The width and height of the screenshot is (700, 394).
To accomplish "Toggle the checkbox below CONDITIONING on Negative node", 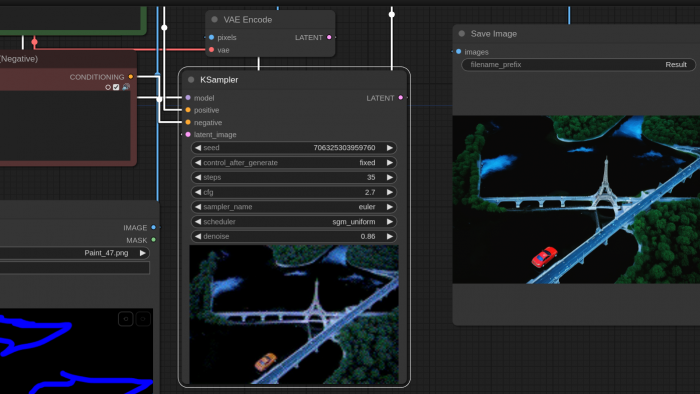I will pos(116,87).
